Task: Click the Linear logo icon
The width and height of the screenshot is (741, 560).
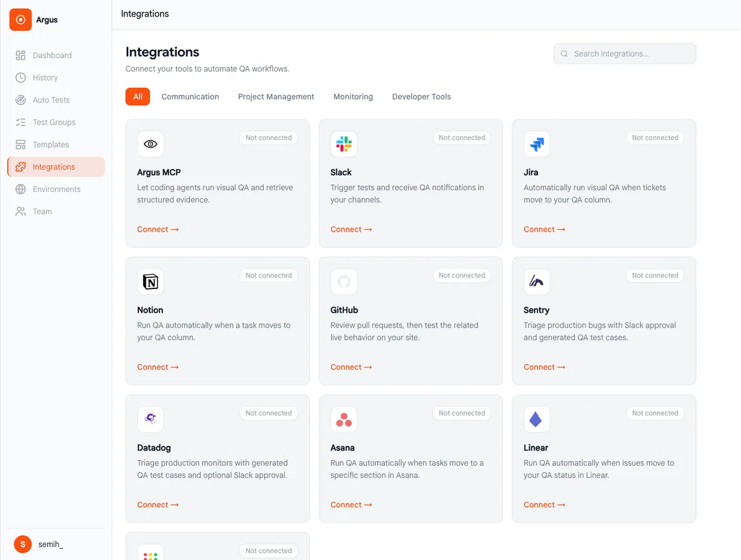Action: coord(537,419)
